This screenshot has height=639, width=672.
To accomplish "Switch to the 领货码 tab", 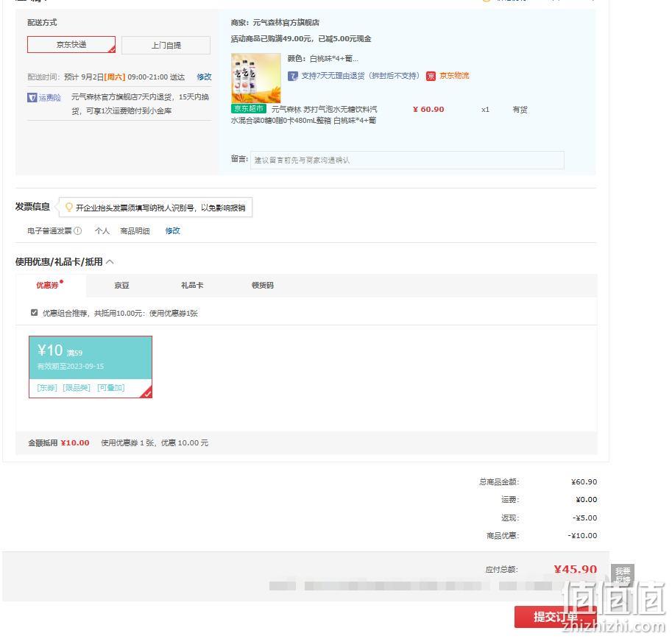I will (x=262, y=286).
